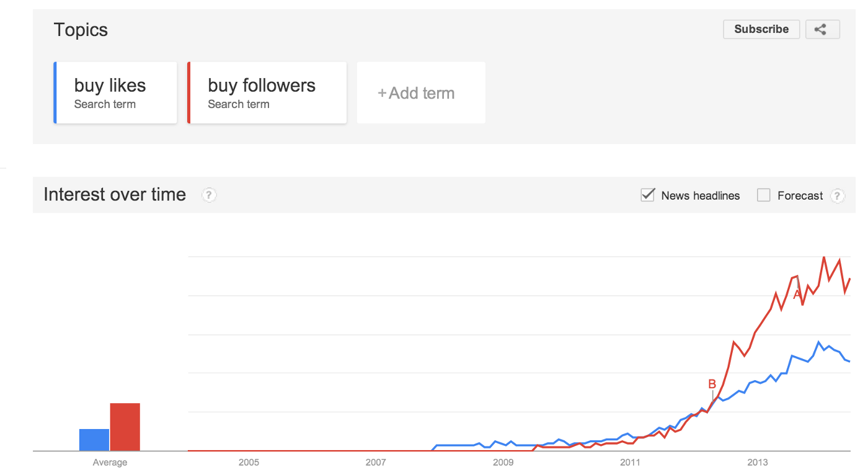Open help icon beside Interest over time
Image resolution: width=868 pixels, height=475 pixels.
[209, 195]
